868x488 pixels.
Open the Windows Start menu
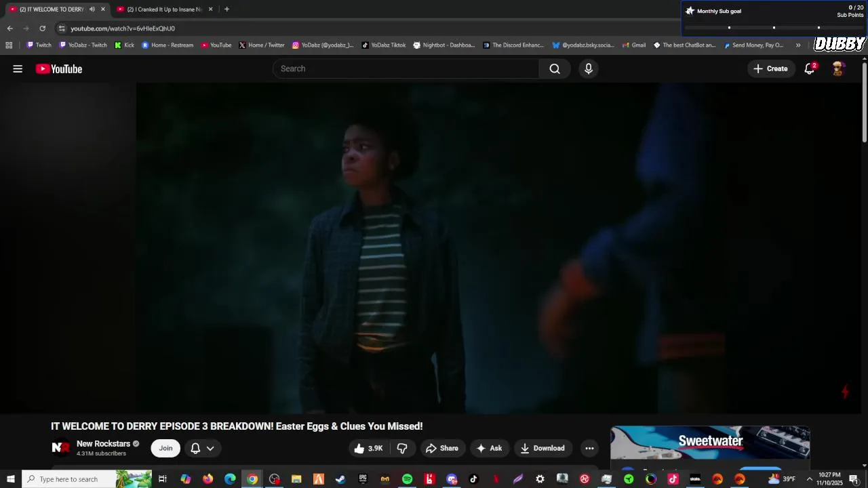(x=10, y=479)
